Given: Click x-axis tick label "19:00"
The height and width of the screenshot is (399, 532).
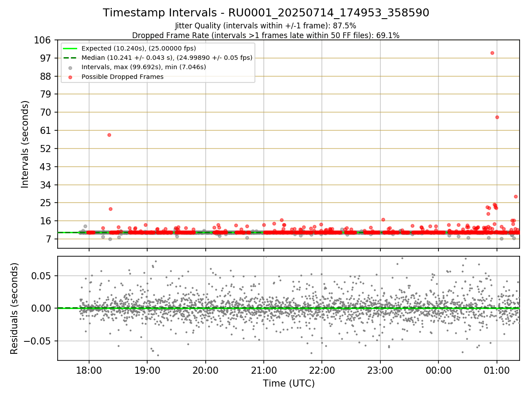Looking at the screenshot, I should (147, 370).
